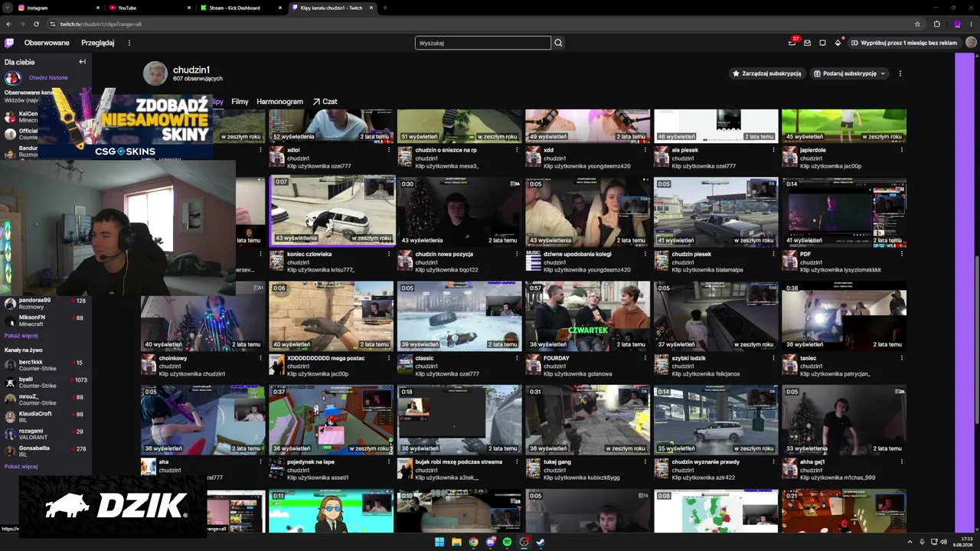Open the user avatar menu on Twitch
Viewport: 980px width, 551px height.
(971, 43)
